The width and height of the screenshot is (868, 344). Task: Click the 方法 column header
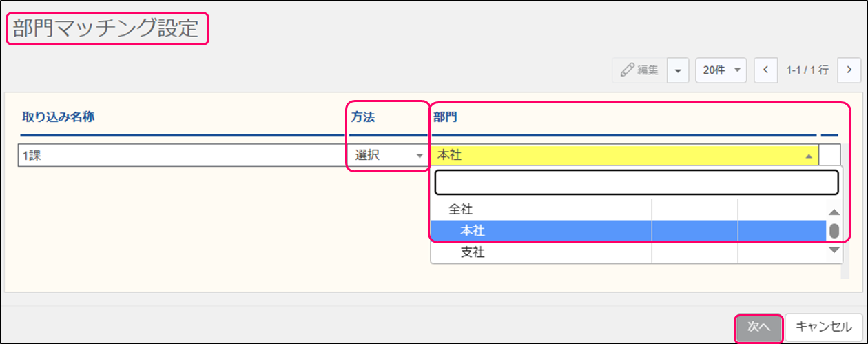click(x=363, y=117)
